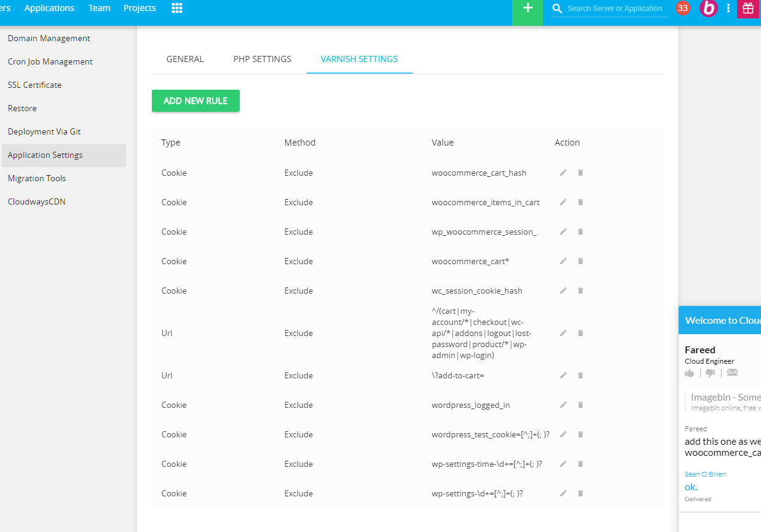The image size is (761, 532).
Task: Delete the woocommerce_cart_hash rule
Action: pyautogui.click(x=580, y=173)
